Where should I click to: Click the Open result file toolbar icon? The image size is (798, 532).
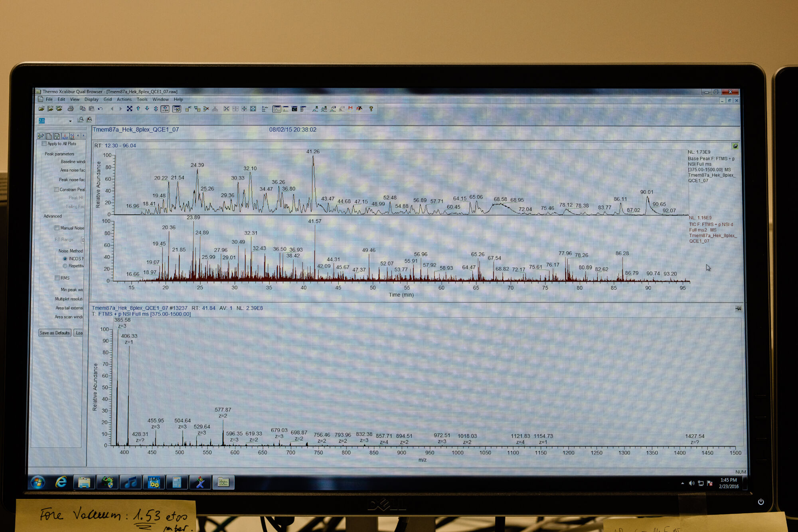(59, 109)
